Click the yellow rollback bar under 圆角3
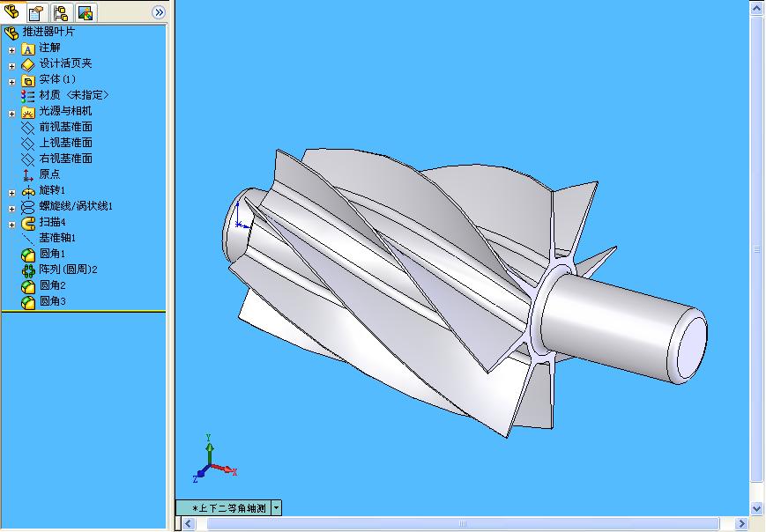This screenshot has height=532, width=766. pyautogui.click(x=84, y=311)
